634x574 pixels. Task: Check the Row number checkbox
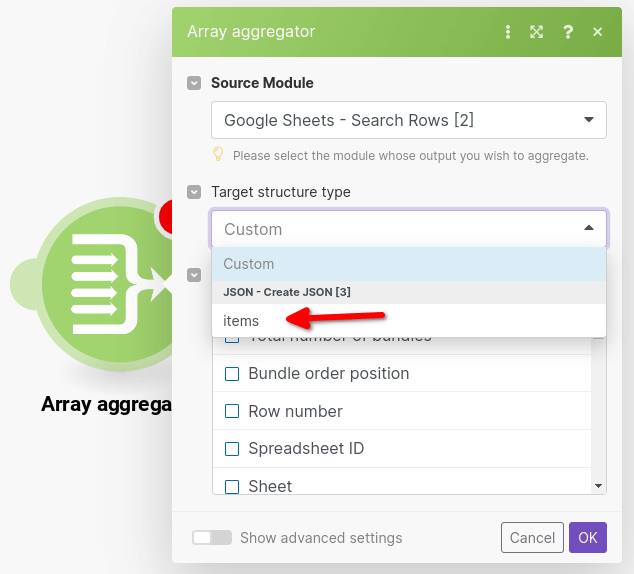coord(232,412)
